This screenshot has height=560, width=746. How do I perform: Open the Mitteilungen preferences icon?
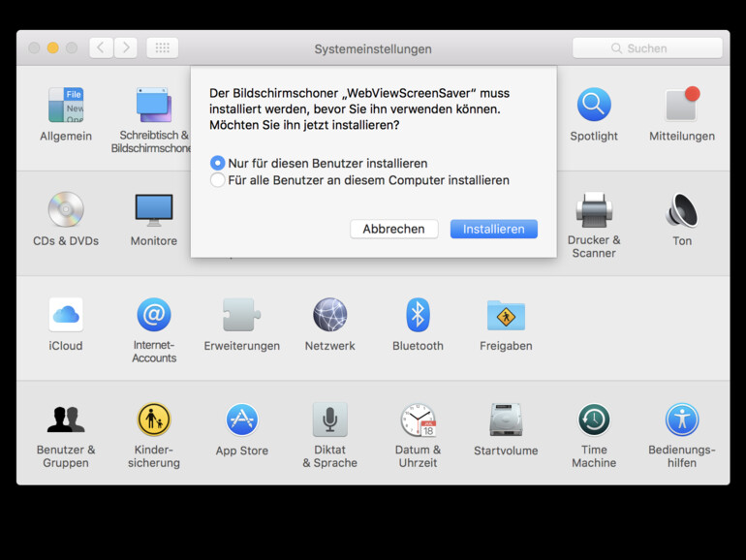(x=682, y=105)
